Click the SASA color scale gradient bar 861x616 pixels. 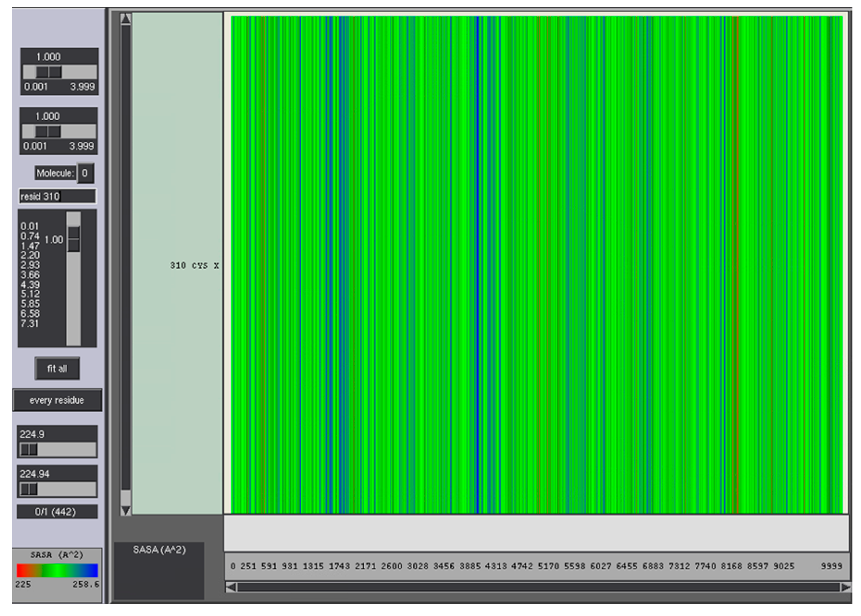[x=57, y=571]
